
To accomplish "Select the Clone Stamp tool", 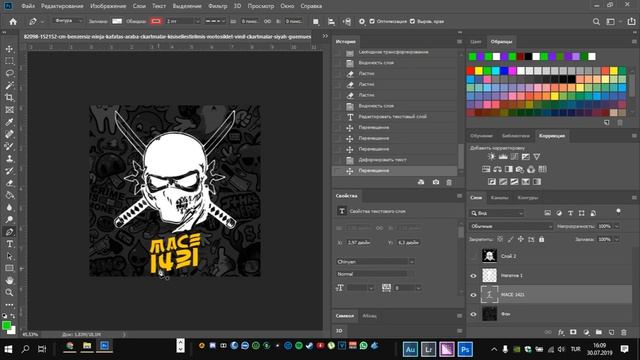I will 9,159.
